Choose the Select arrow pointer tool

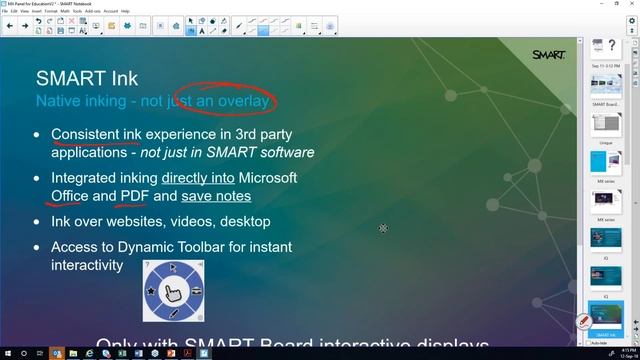191,21
